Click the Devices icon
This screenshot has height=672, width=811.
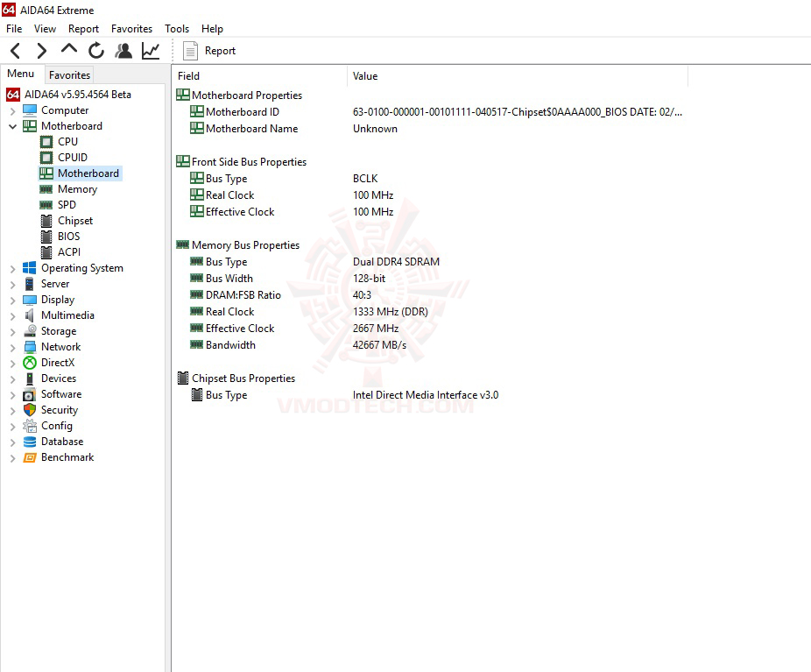point(30,378)
